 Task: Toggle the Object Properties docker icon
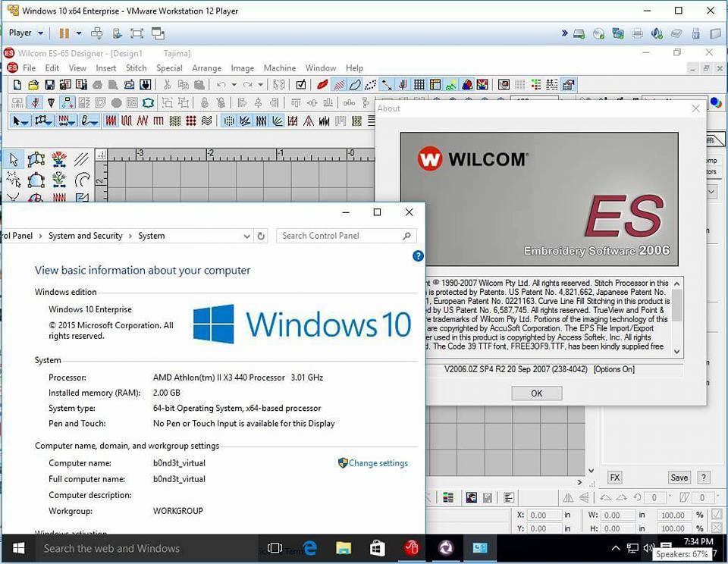(568, 84)
